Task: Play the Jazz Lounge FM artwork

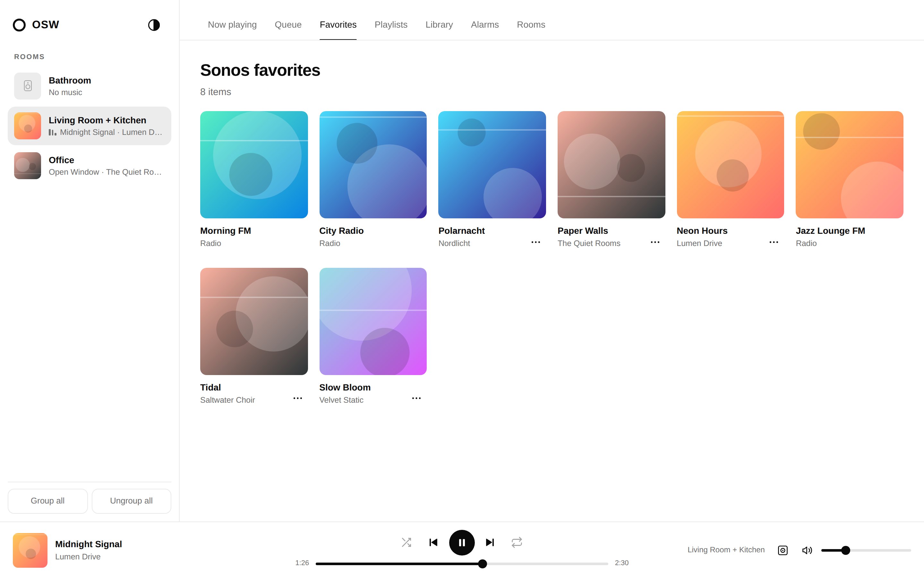Action: coord(850,165)
